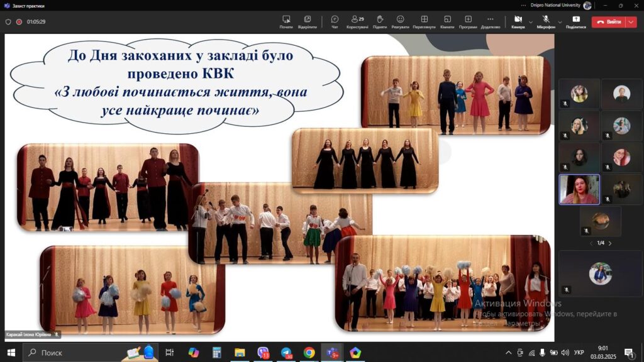Open the Програми apps panel
Screen dimensions: 644x362
point(468,22)
